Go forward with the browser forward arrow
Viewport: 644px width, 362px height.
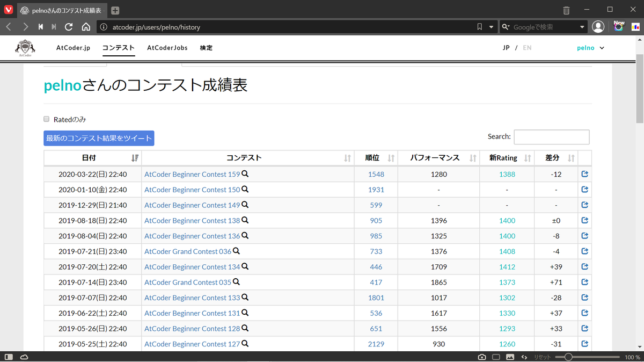pos(25,26)
